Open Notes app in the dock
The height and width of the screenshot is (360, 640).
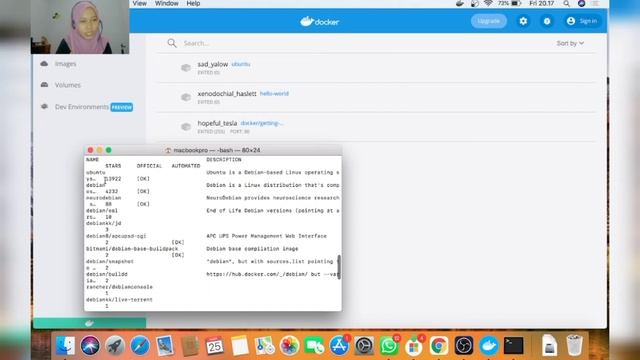click(x=240, y=346)
